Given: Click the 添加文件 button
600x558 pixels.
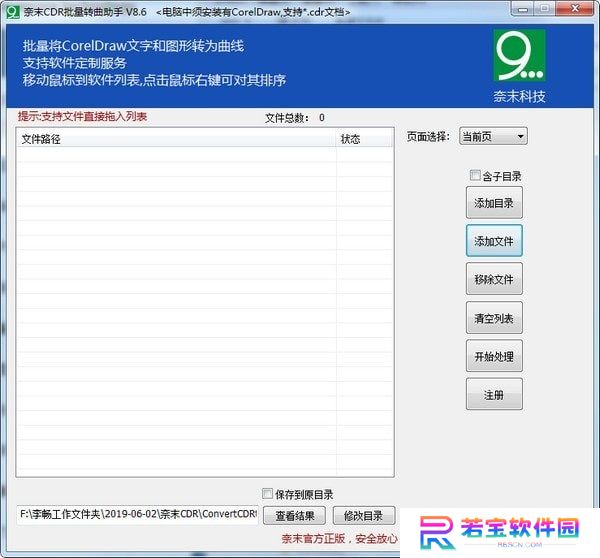Looking at the screenshot, I should pyautogui.click(x=494, y=241).
